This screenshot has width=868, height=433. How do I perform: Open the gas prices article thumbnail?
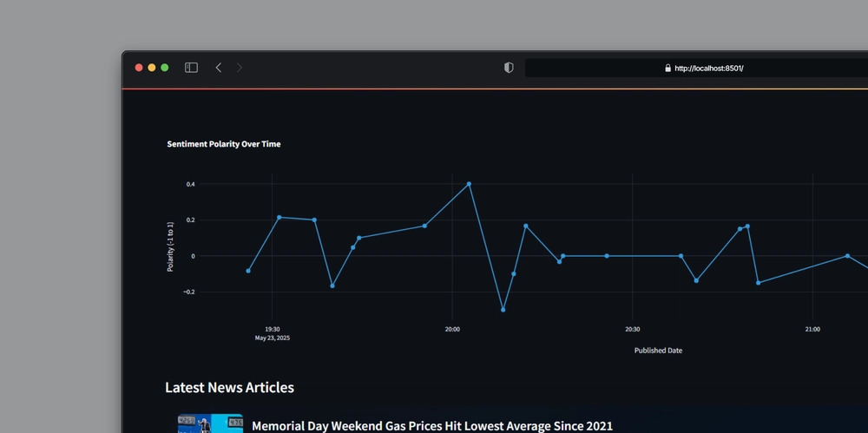pos(210,423)
